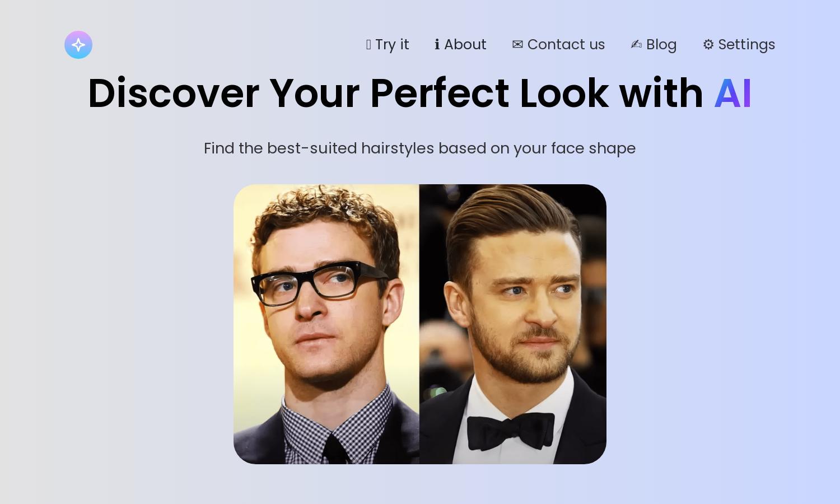
Task: Click the black bow tie in right photo
Action: click(x=510, y=431)
